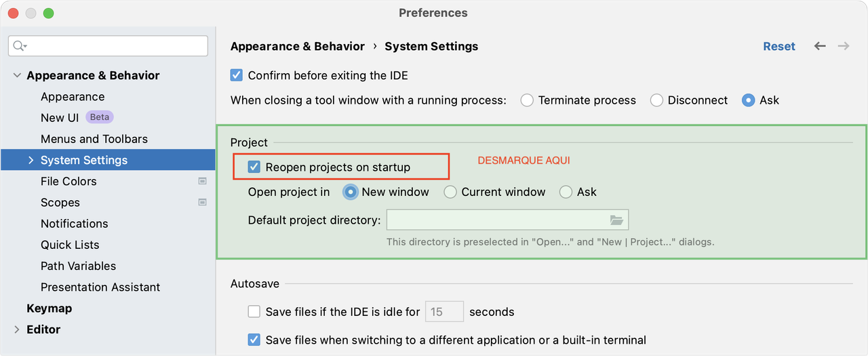
Task: Click the back navigation arrow
Action: pos(820,46)
